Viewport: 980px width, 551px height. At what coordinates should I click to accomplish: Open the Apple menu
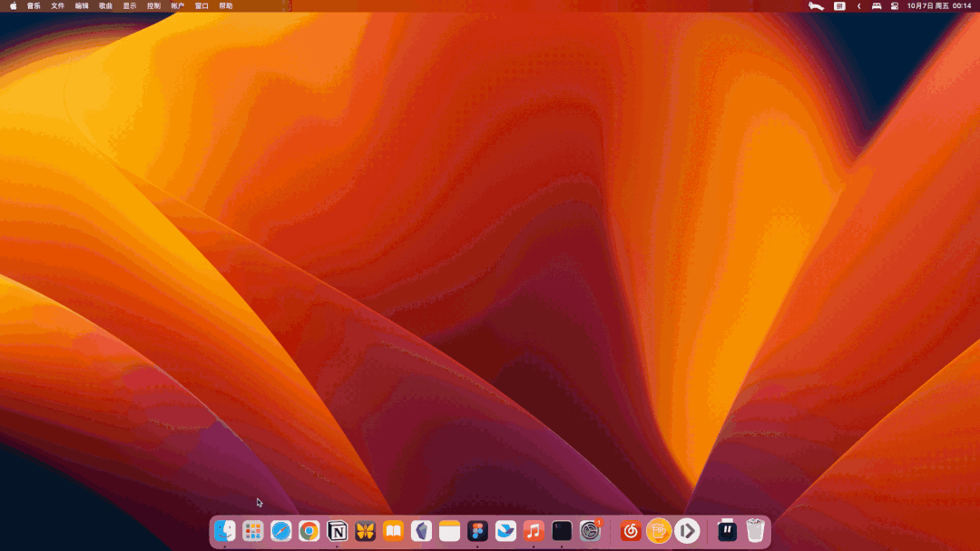tap(13, 5)
